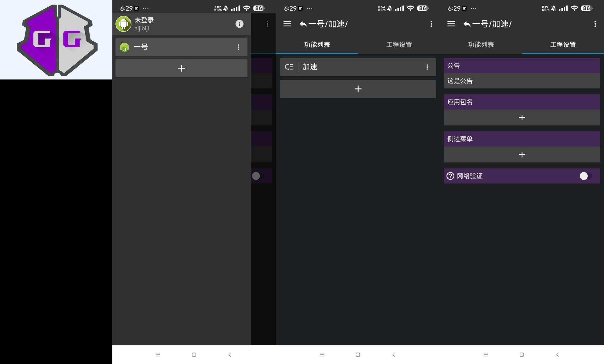Tap the Wi-Fi icon in left phone status bar
This screenshot has height=364, width=604.
246,8
